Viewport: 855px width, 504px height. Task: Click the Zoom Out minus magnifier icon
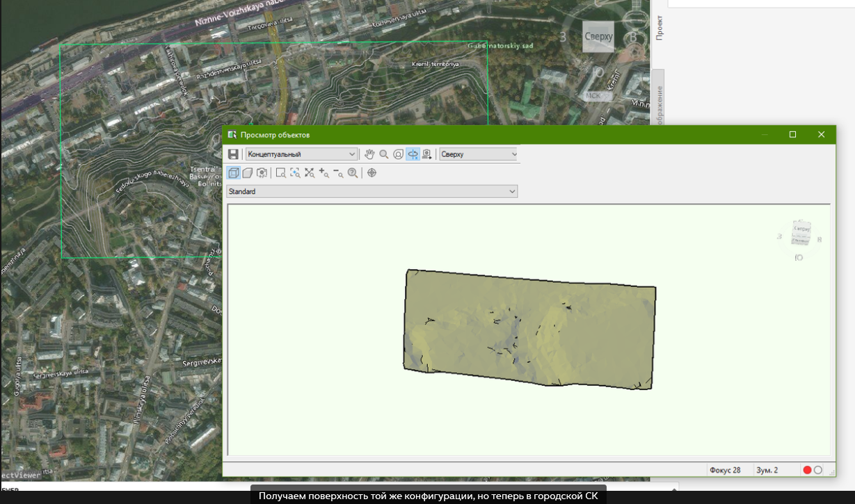pos(338,173)
